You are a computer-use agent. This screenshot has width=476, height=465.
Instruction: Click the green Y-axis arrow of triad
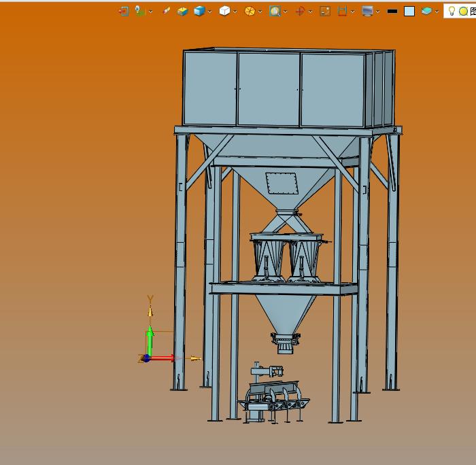tap(150, 341)
